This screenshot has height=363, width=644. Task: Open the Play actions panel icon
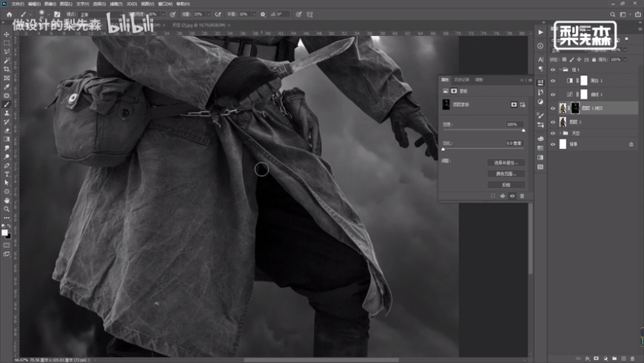pos(540,32)
